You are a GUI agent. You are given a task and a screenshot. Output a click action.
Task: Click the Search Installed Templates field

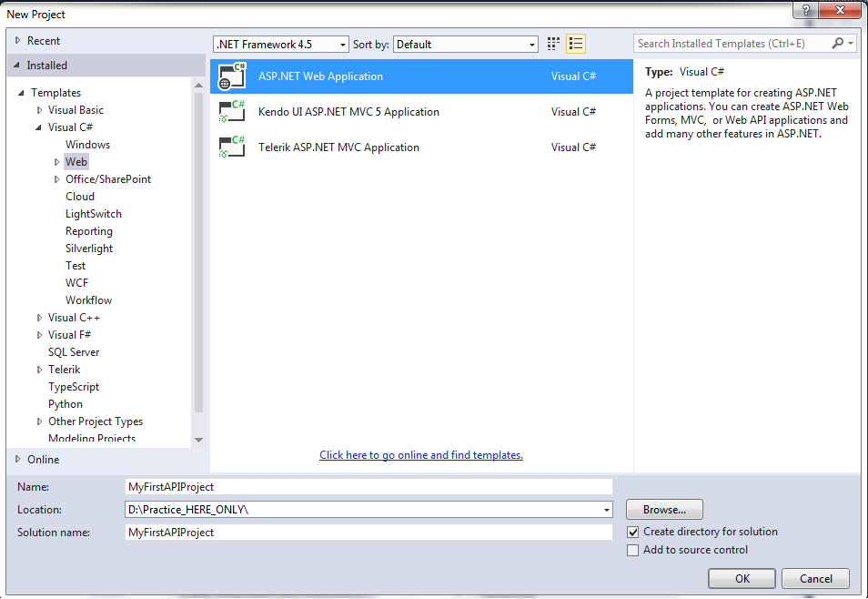point(732,43)
